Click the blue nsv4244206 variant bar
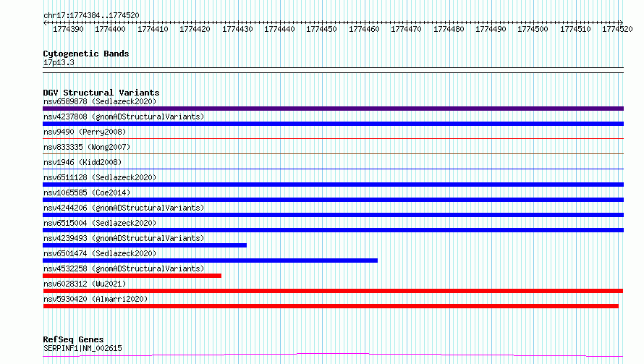Viewport: 644px width, 364px height. [333, 215]
